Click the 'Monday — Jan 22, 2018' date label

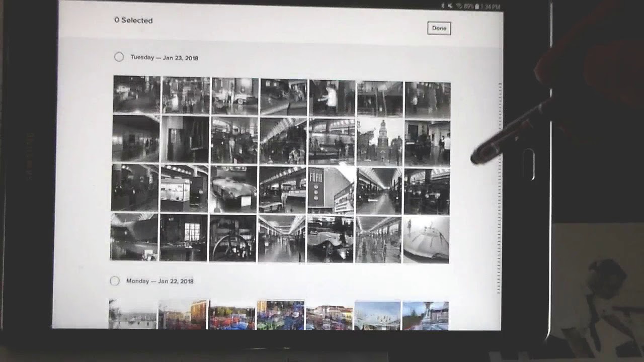160,281
